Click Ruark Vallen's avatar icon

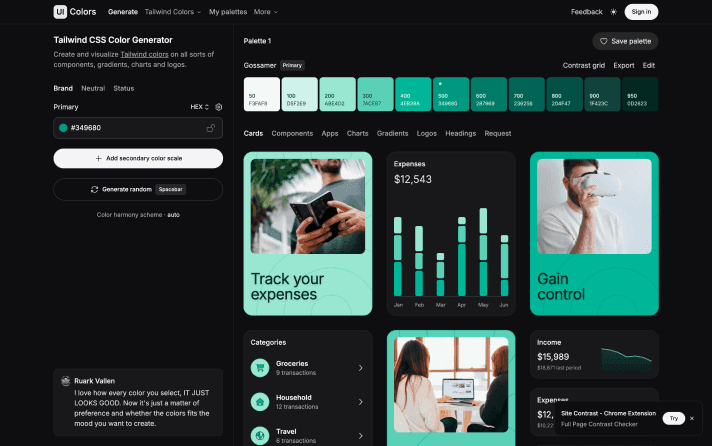point(65,381)
